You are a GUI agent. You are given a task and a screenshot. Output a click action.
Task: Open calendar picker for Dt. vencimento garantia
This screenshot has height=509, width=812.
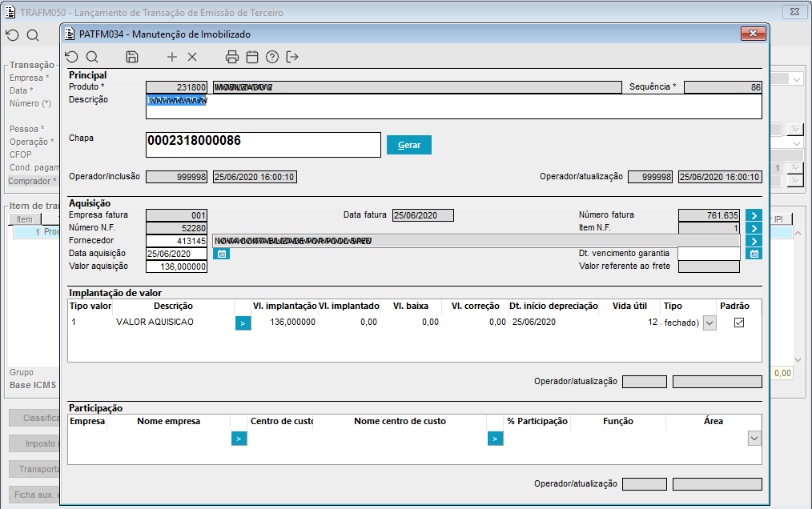point(754,254)
